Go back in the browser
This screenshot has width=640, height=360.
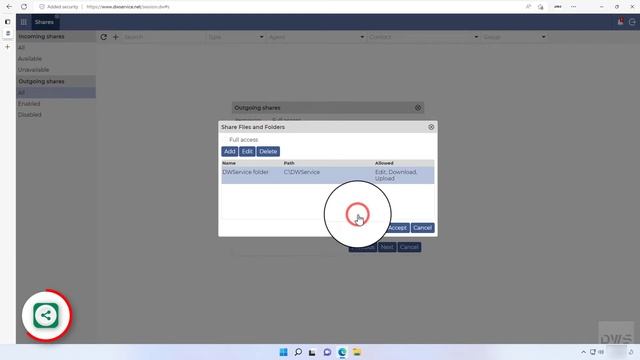9,7
